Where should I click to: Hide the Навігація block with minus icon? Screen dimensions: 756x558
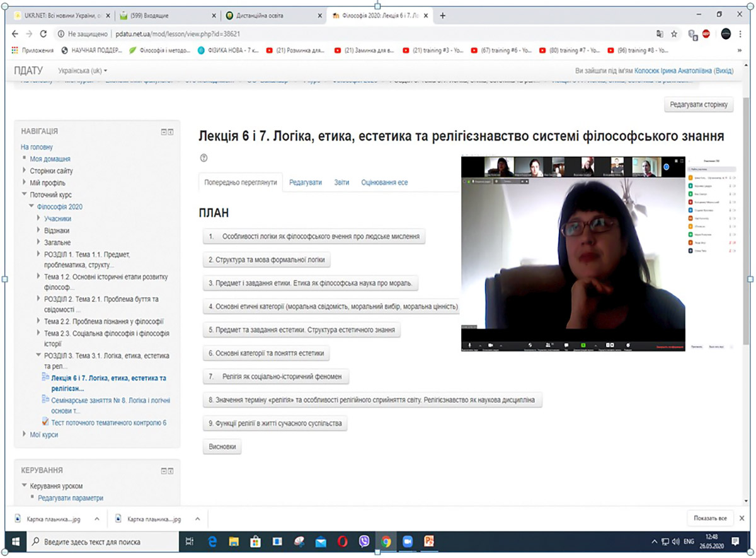[x=164, y=132]
